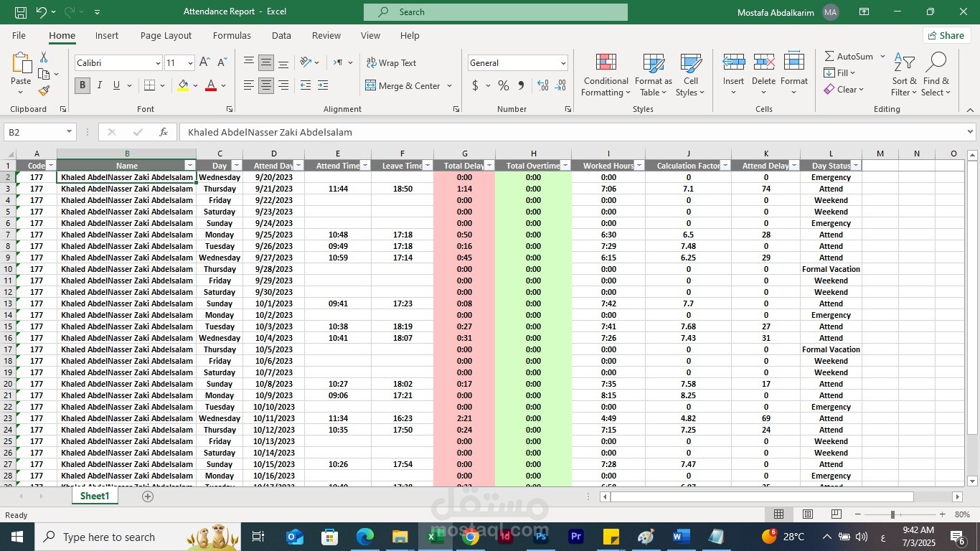Activate the Format Painter brush
This screenshot has width=980, height=551.
click(44, 90)
